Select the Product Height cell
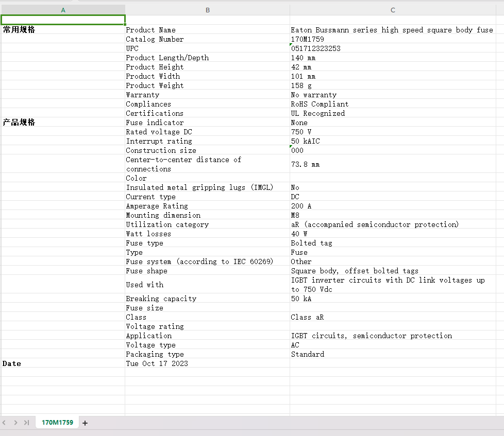The height and width of the screenshot is (436, 504). pos(207,67)
